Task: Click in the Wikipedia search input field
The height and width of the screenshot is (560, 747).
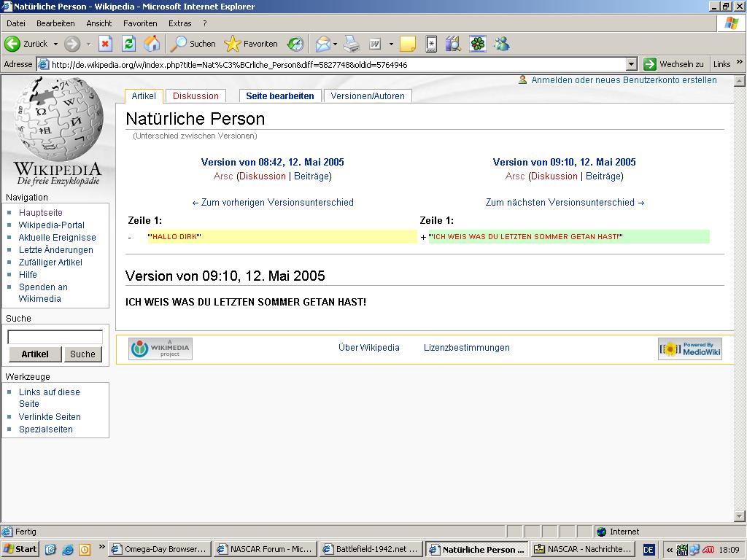Action: (x=55, y=337)
